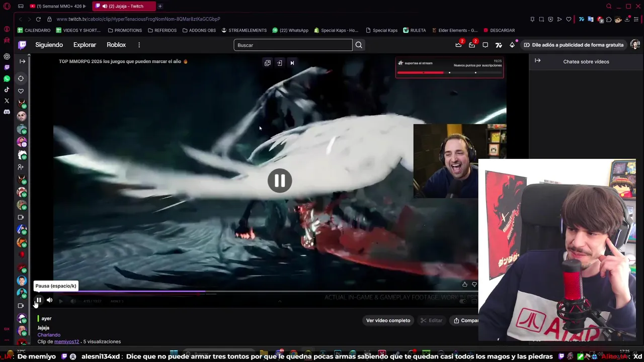The image size is (644, 362).
Task: Open the Twitch home logo
Action: [22, 45]
